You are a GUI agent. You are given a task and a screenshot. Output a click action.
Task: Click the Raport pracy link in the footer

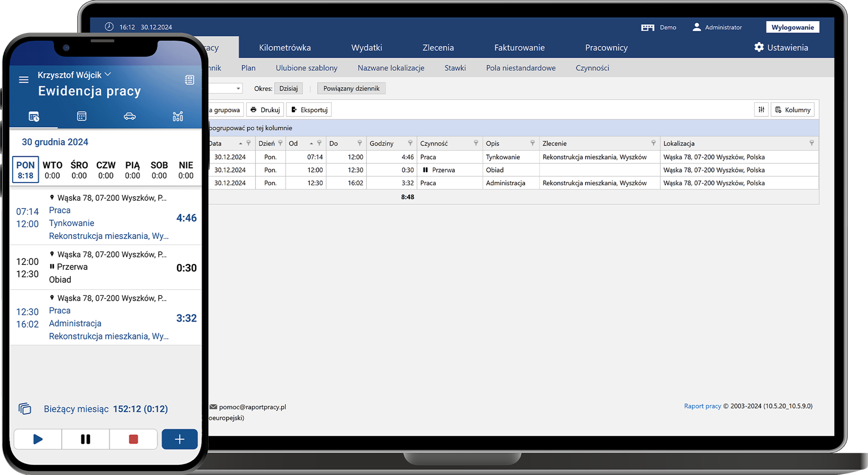point(702,406)
